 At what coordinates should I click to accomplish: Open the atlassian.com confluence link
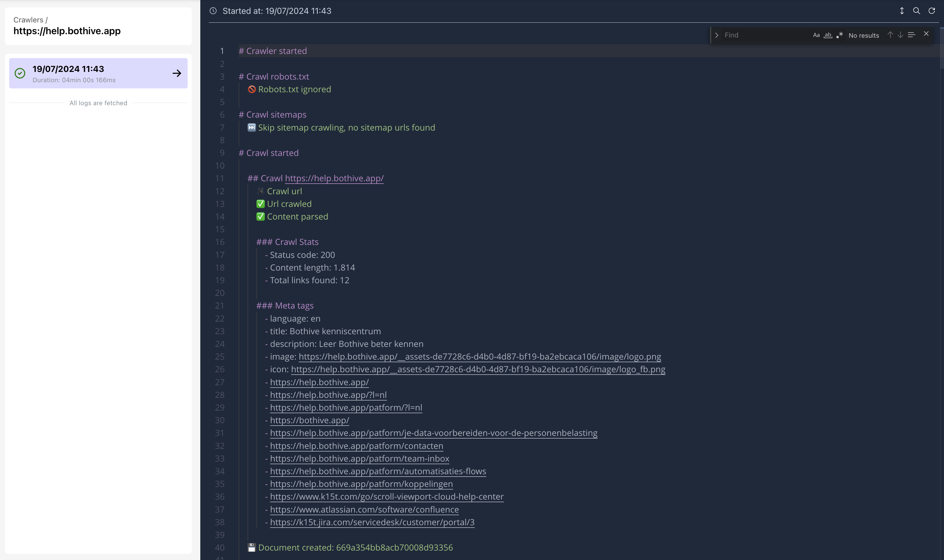pos(364,509)
